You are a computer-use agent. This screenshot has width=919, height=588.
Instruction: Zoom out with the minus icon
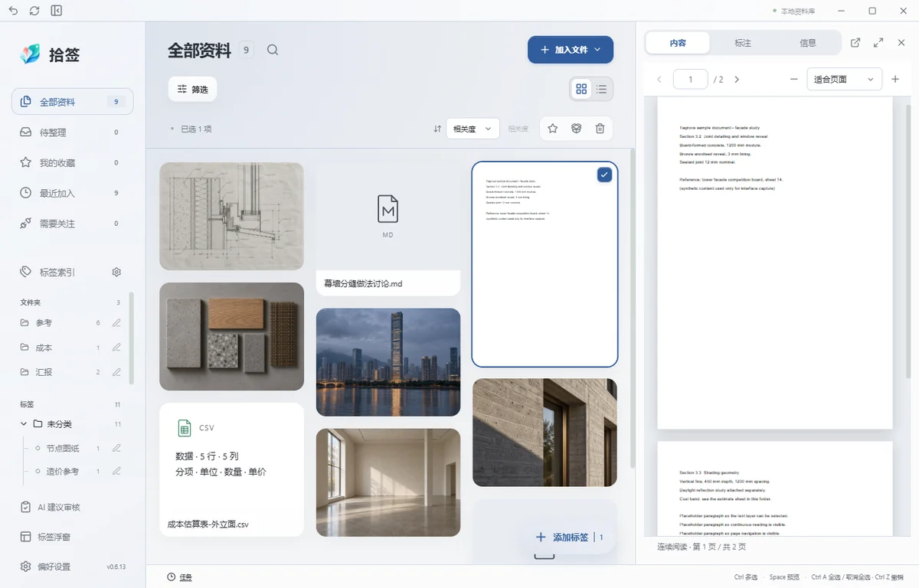click(793, 79)
